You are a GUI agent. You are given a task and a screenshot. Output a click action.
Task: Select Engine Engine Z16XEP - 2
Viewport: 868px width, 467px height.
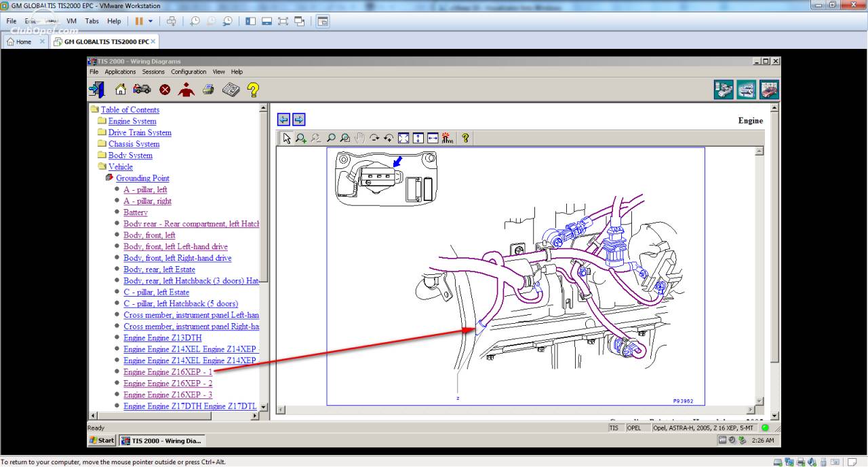[167, 384]
